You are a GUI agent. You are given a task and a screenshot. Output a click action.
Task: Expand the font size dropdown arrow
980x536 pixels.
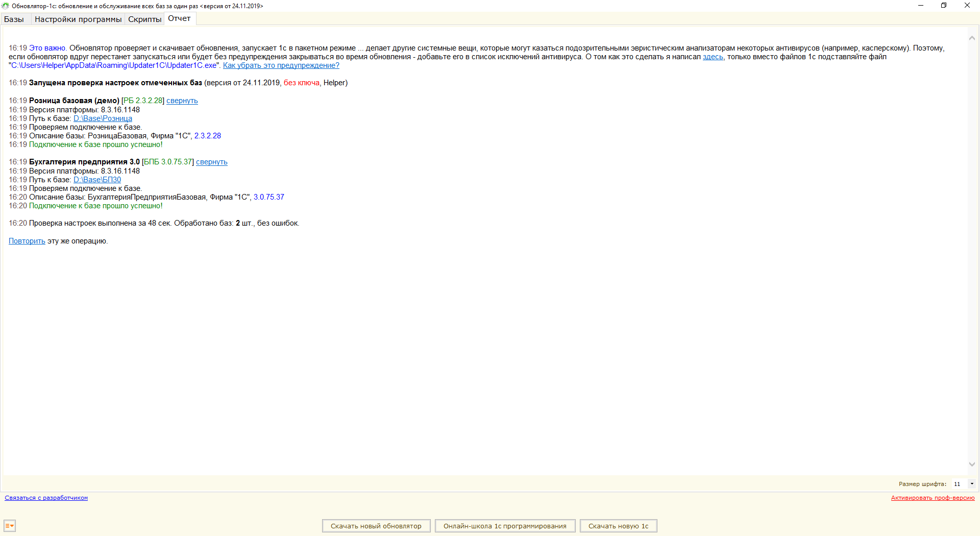tap(972, 484)
